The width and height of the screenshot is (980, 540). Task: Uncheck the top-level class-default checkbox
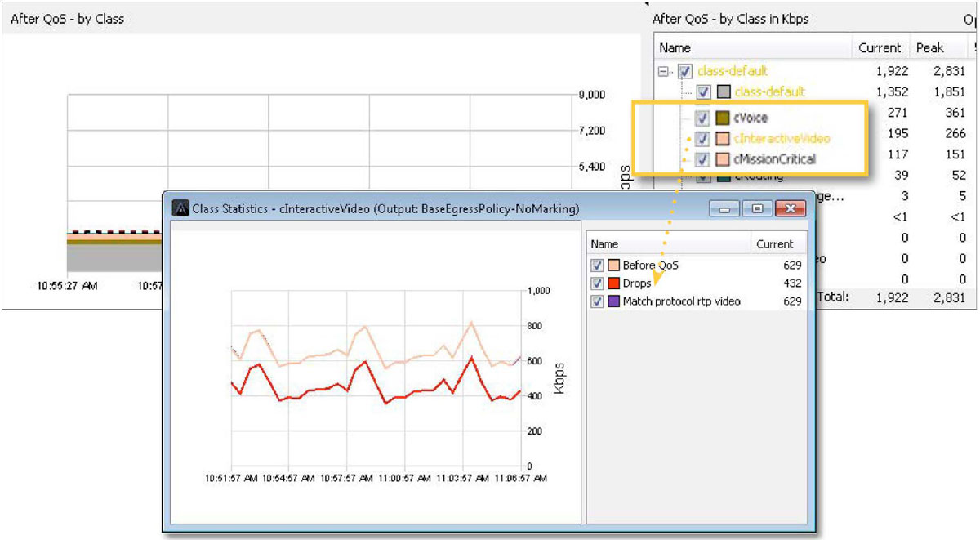tap(685, 72)
